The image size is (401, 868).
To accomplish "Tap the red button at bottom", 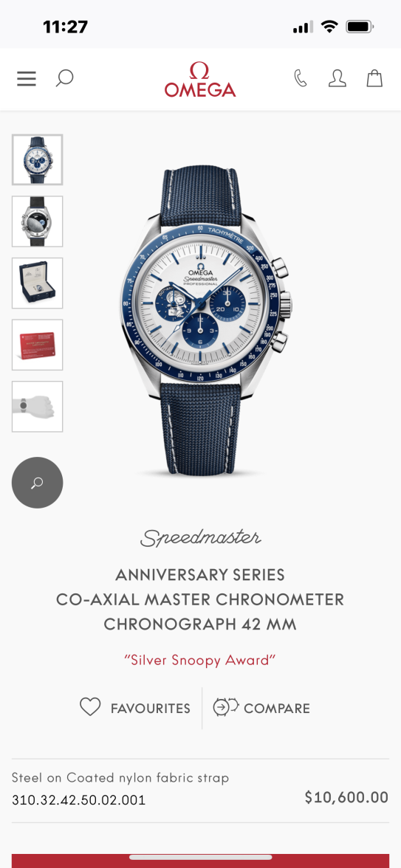I will 200,861.
